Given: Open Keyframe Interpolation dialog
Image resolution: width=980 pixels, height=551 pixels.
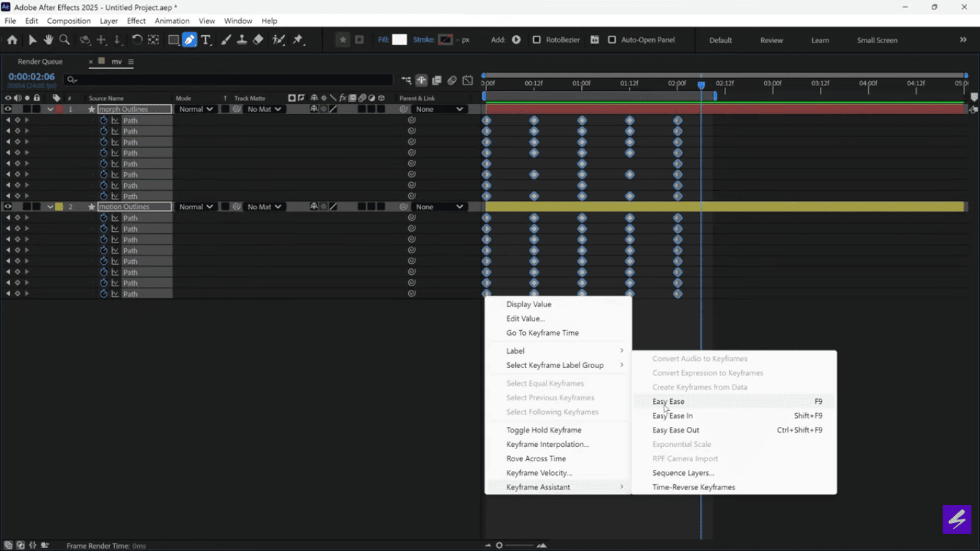Looking at the screenshot, I should pyautogui.click(x=558, y=445).
